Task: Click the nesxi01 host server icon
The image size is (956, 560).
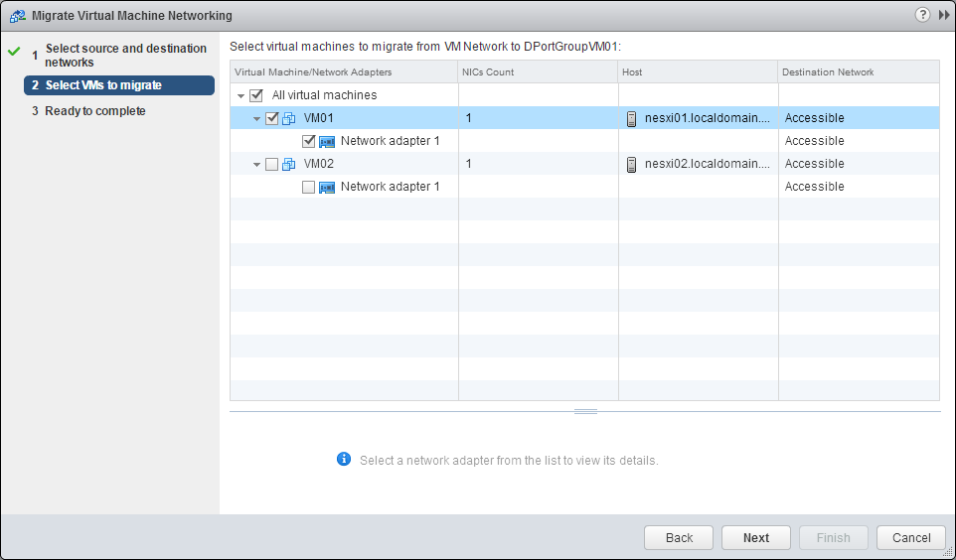Action: tap(631, 118)
